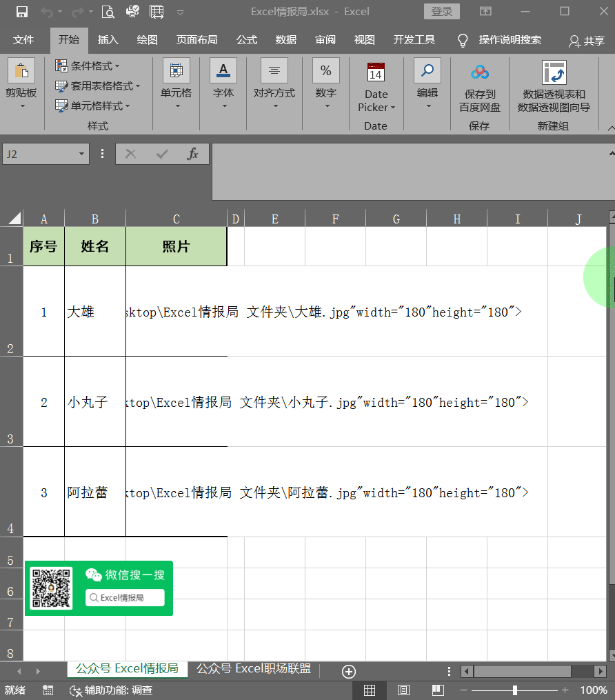Image resolution: width=615 pixels, height=700 pixels.
Task: Click the 登录 sign-in button
Action: tap(442, 12)
